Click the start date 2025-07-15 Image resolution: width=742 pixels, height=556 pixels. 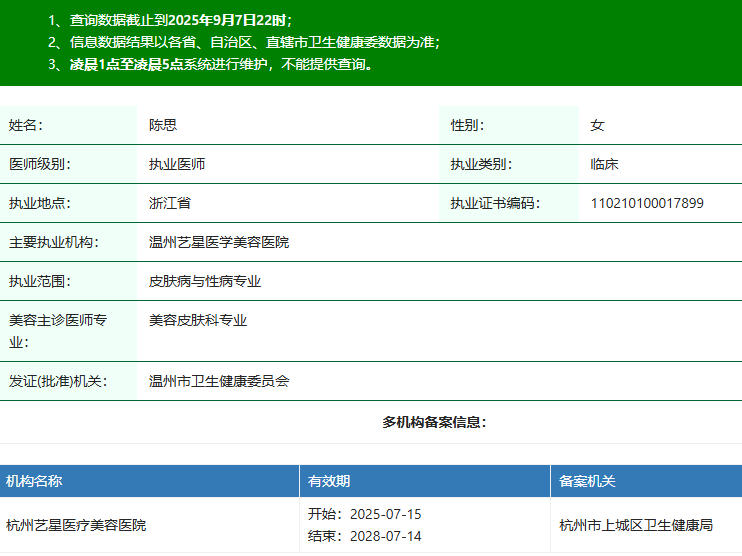click(386, 514)
